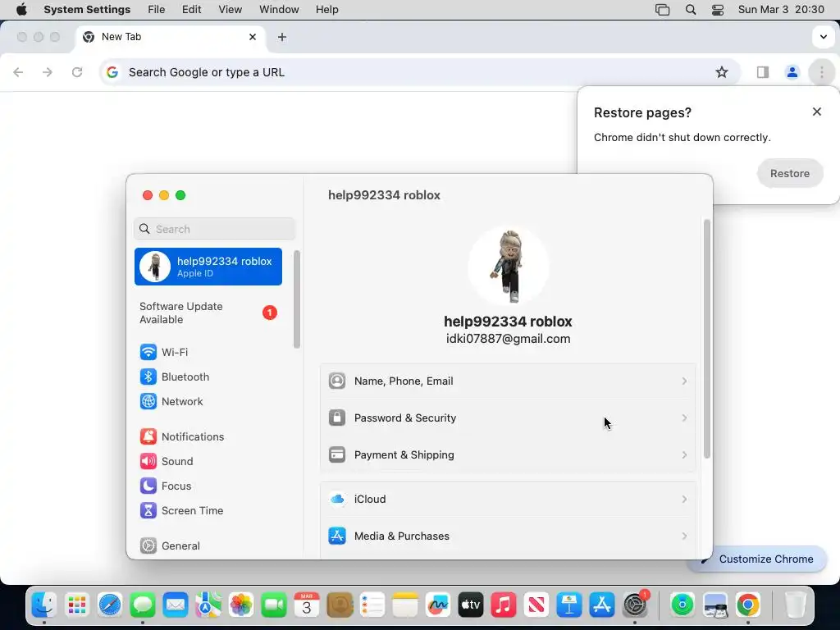This screenshot has height=630, width=840.
Task: Expand Payment & Shipping chevron
Action: [x=684, y=454]
